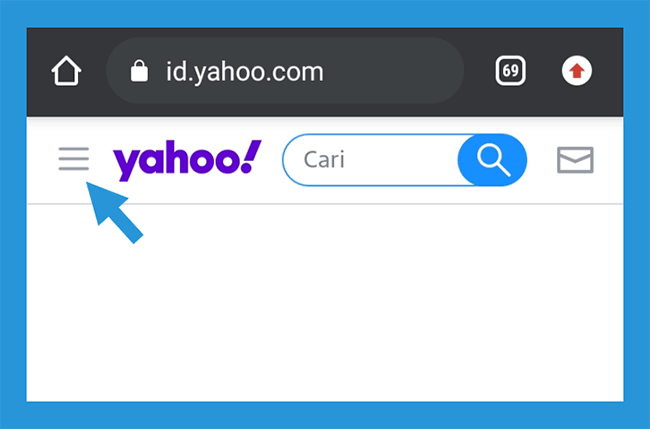Expand the three-line side navigation menu
Viewport: 650px width, 429px height.
pyautogui.click(x=74, y=159)
